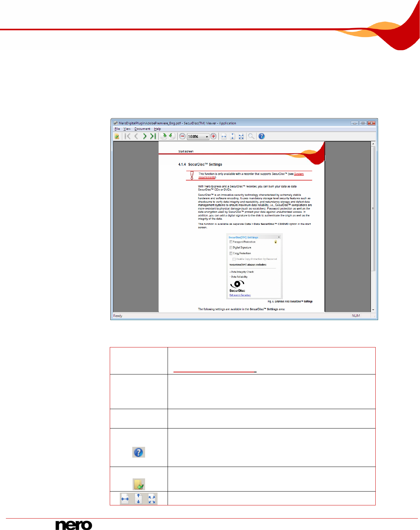Screen dimensions: 420x530
Task: Click the green back-arrow page icon in toolbar
Action: click(x=172, y=136)
